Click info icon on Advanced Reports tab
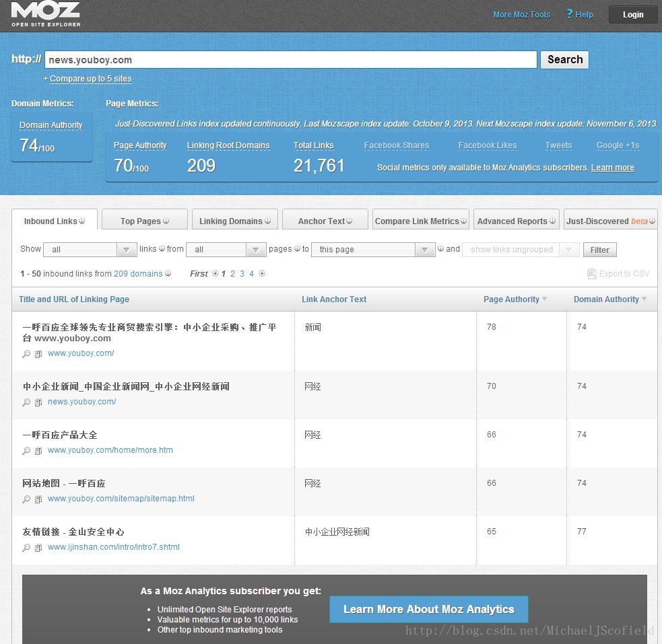The image size is (662, 644). pos(552,221)
